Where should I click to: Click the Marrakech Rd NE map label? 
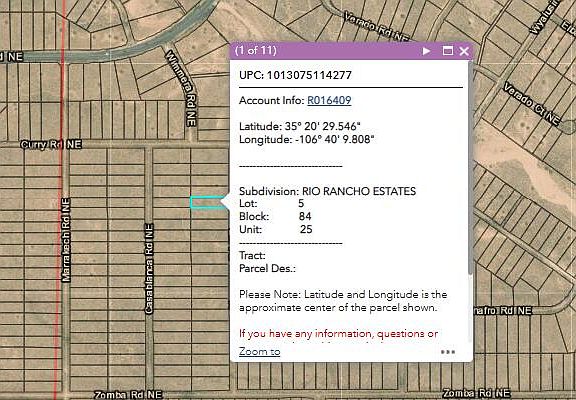click(66, 240)
